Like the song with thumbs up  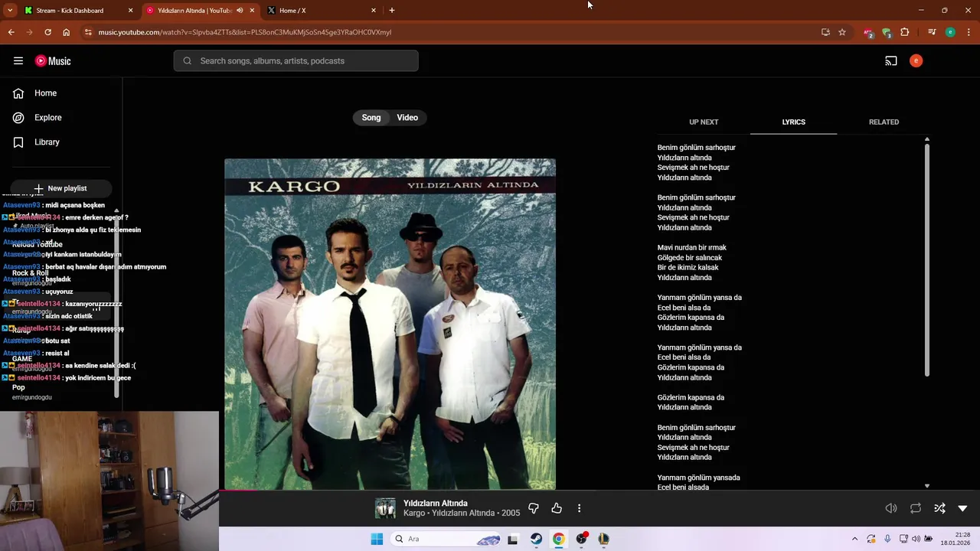(557, 508)
